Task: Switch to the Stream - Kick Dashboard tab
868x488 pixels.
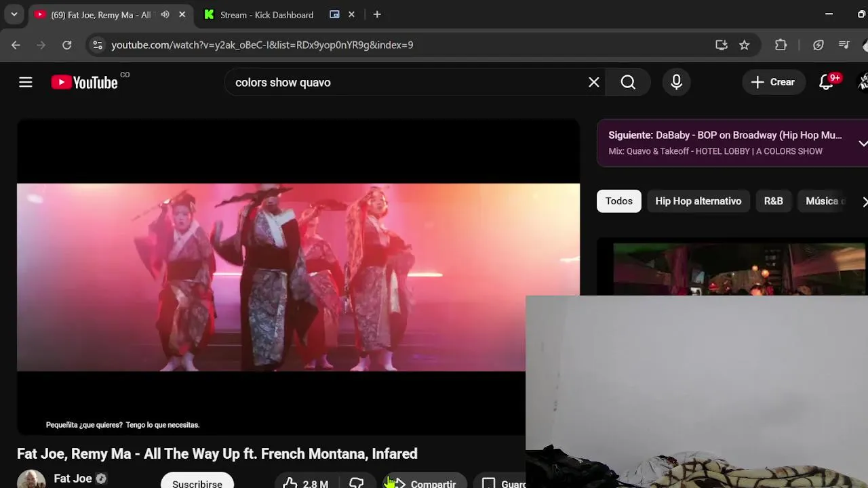Action: (x=266, y=14)
